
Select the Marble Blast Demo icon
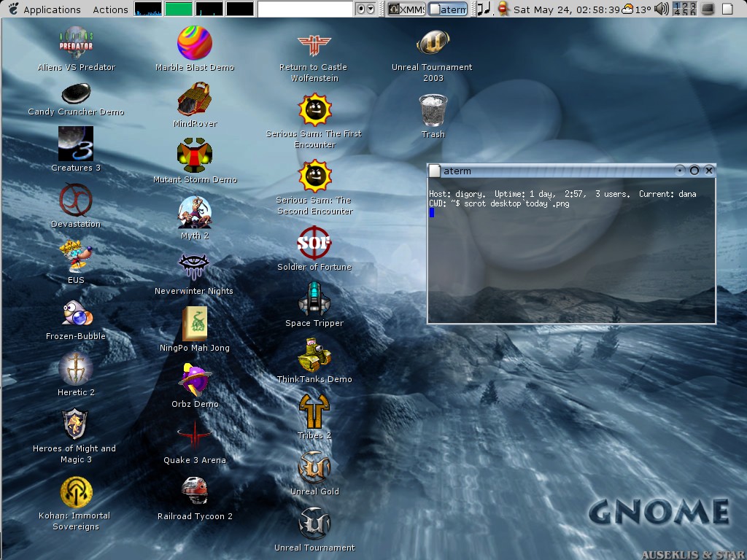[194, 42]
